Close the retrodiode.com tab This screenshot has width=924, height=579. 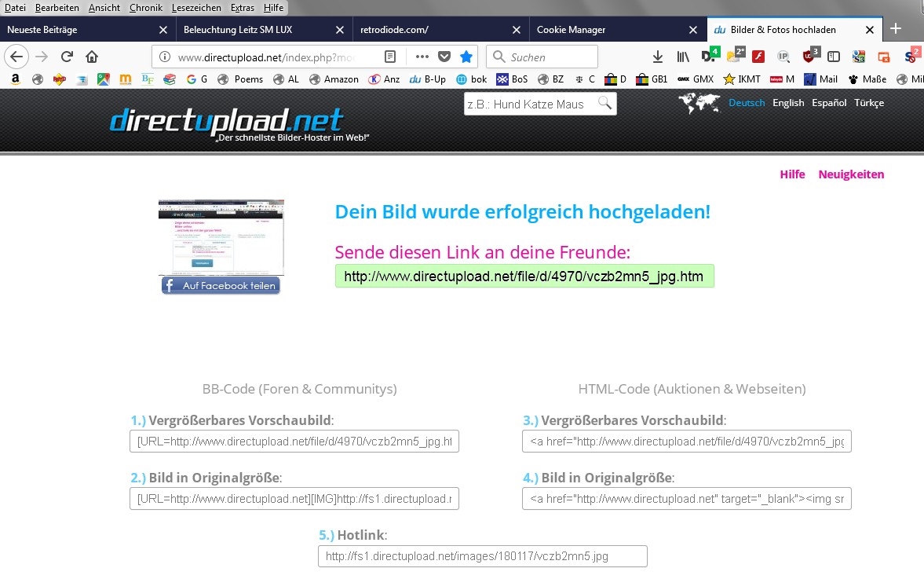[517, 30]
